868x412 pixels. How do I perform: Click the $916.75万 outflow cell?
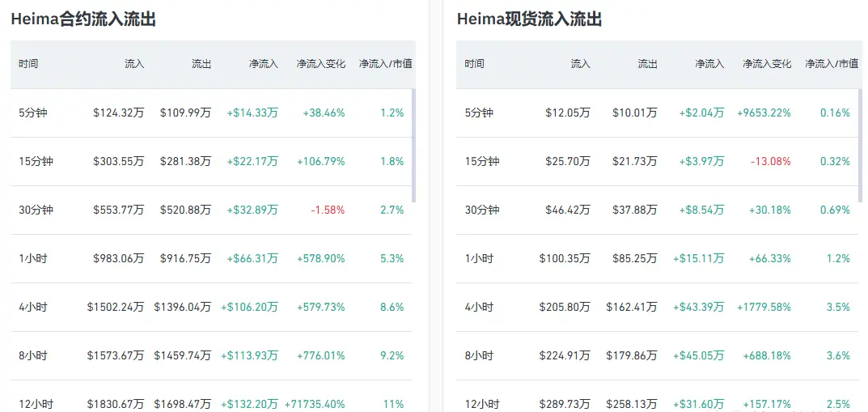(x=185, y=258)
